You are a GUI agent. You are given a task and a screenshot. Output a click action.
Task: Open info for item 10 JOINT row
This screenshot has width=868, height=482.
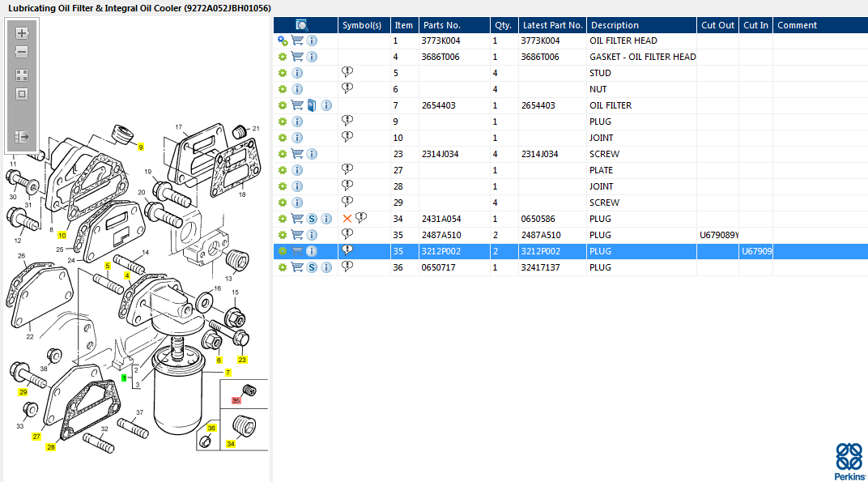point(297,138)
